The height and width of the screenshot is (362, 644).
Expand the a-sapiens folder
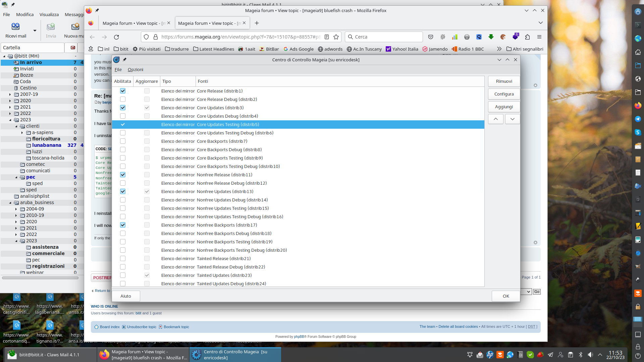22,133
